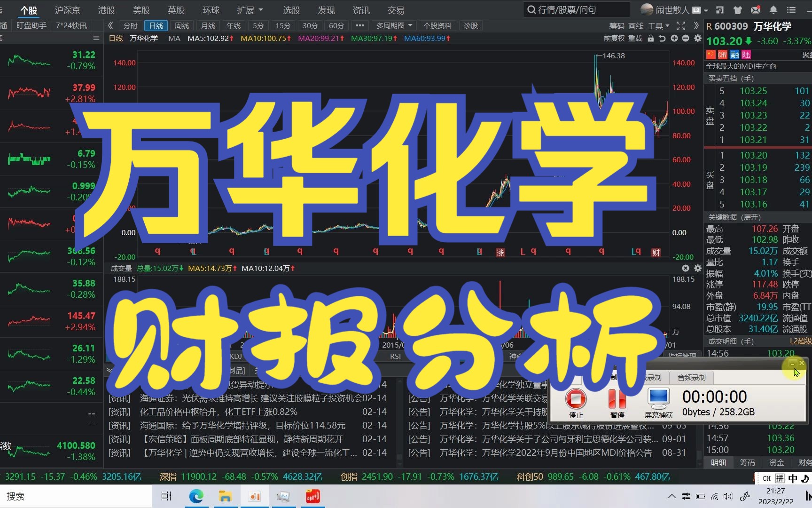Select the 日线 period tab
Screen dimensions: 812x508
click(x=156, y=26)
